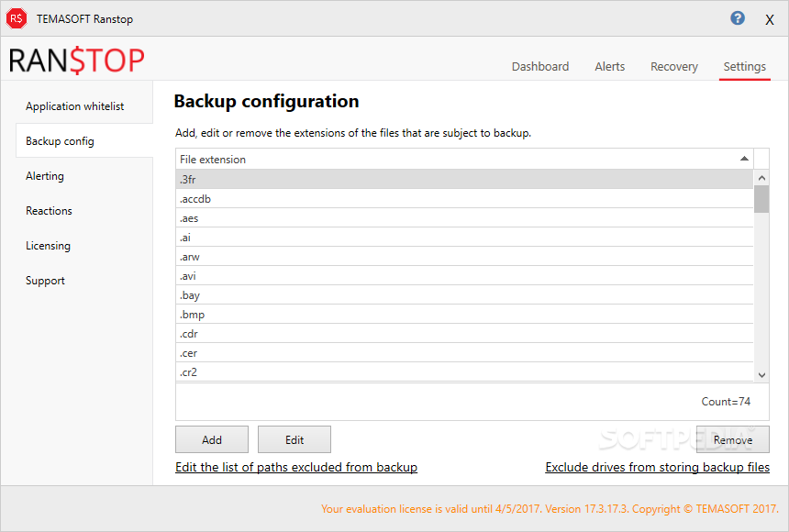Select the .accdb extension row
The image size is (789, 532).
464,199
